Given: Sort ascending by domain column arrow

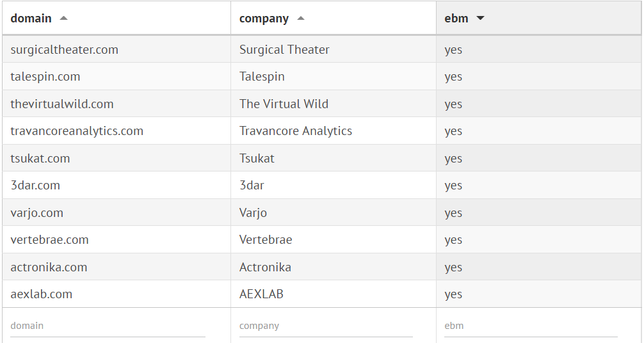Looking at the screenshot, I should 63,19.
